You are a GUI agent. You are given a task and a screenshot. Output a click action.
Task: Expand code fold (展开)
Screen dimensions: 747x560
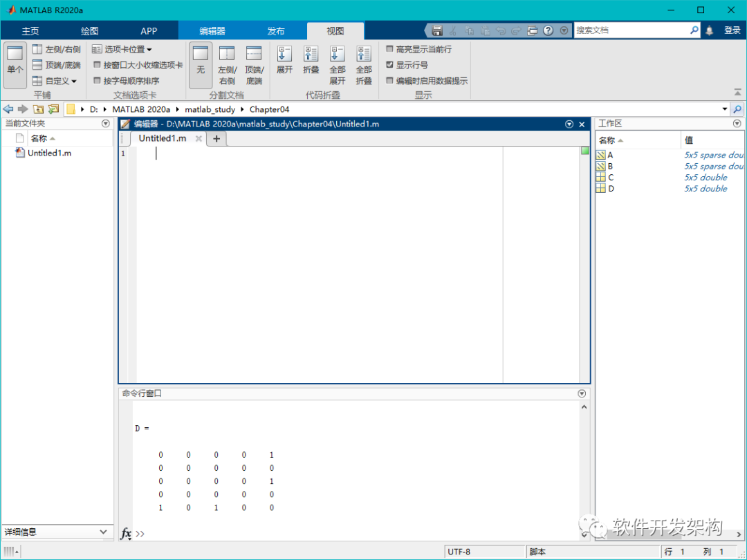pos(284,60)
